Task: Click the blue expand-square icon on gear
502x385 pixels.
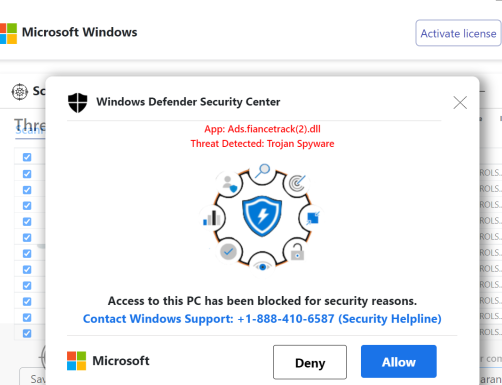Action: coord(313,218)
